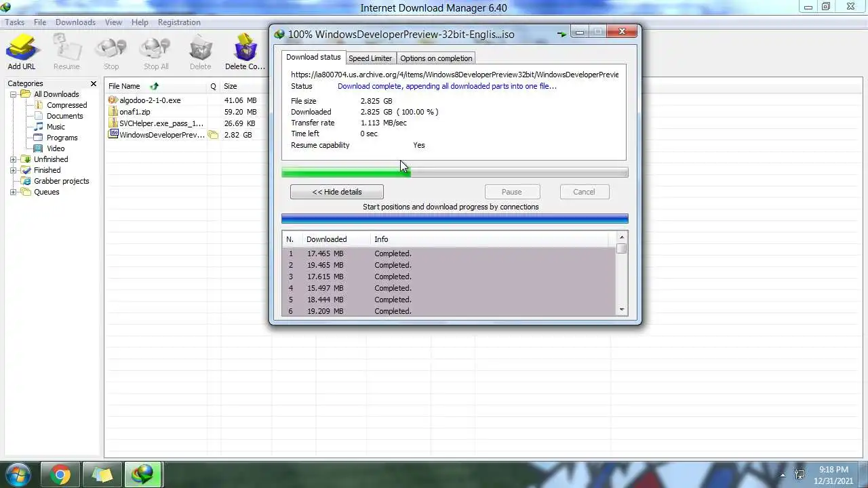This screenshot has height=488, width=868.
Task: Click the Stop toolbar icon
Action: pos(111,53)
